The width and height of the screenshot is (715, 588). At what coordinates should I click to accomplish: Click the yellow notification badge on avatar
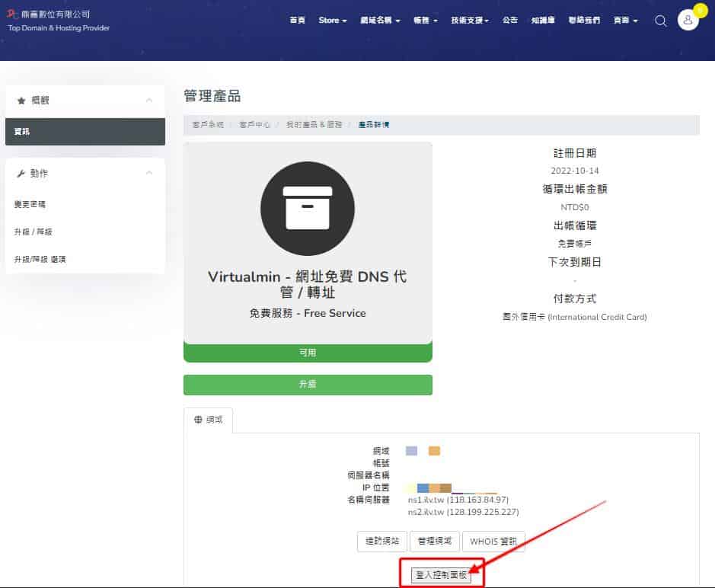700,10
